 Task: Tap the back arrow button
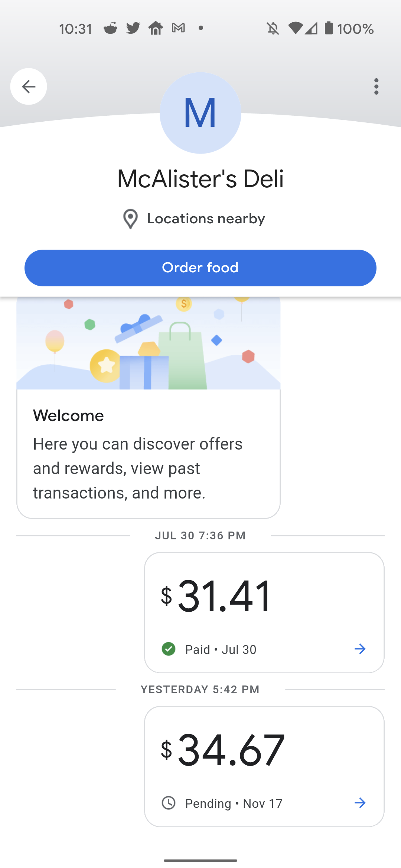click(x=29, y=86)
